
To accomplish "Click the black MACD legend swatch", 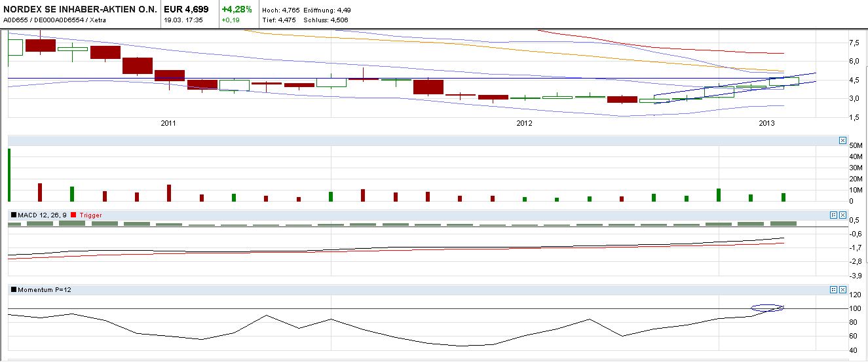I will [x=14, y=215].
